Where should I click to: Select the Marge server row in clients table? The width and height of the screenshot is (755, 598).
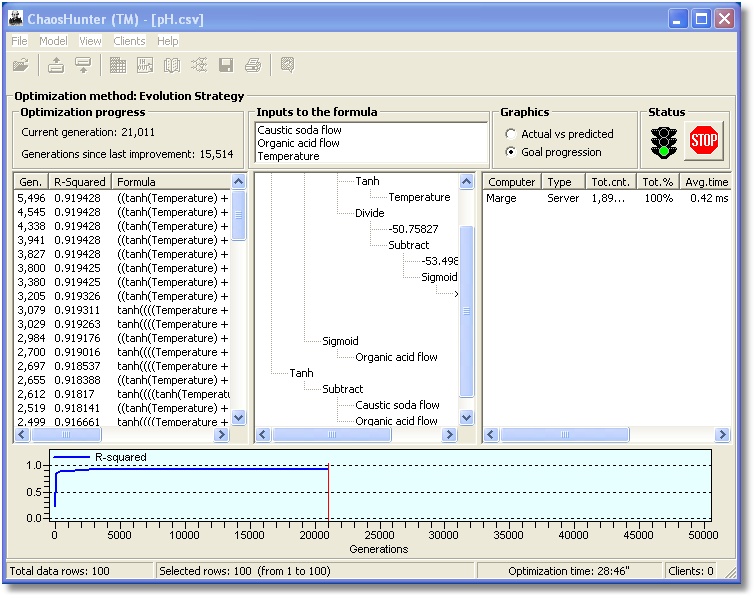(x=607, y=198)
